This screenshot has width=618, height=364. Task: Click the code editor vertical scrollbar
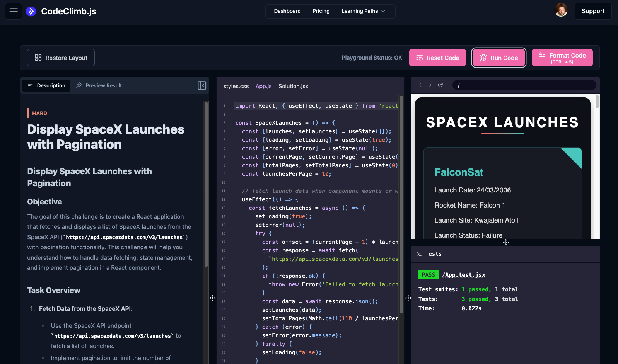401,204
